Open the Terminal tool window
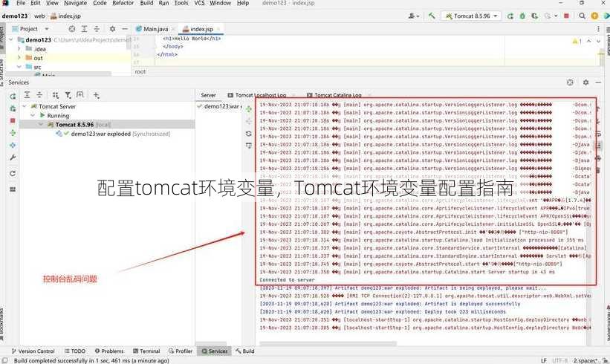The width and height of the screenshot is (610, 364). [146, 351]
